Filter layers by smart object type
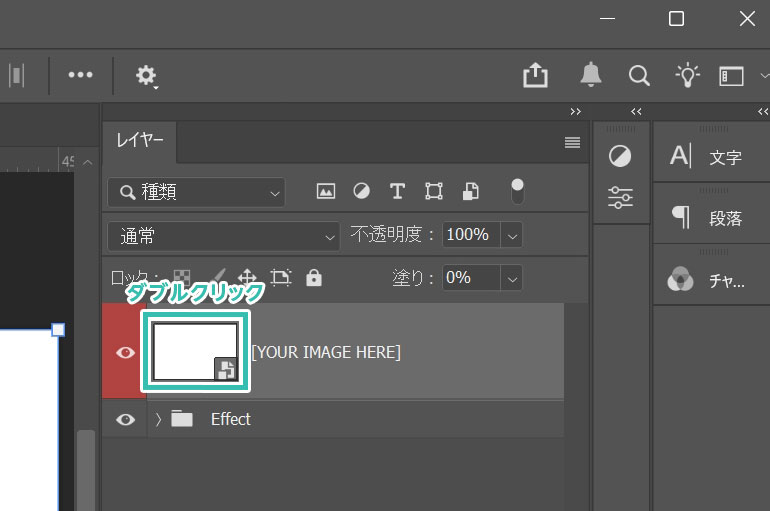770x511 pixels. click(470, 191)
